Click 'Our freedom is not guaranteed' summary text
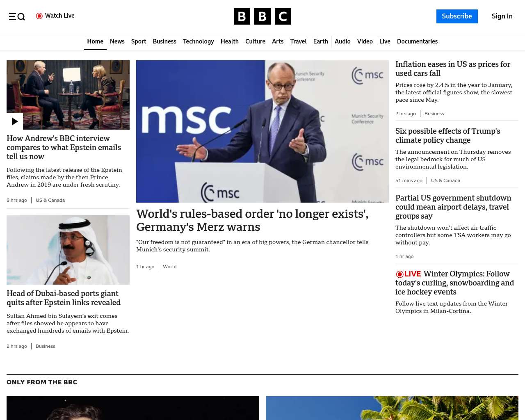This screenshot has height=420, width=525. (x=252, y=246)
